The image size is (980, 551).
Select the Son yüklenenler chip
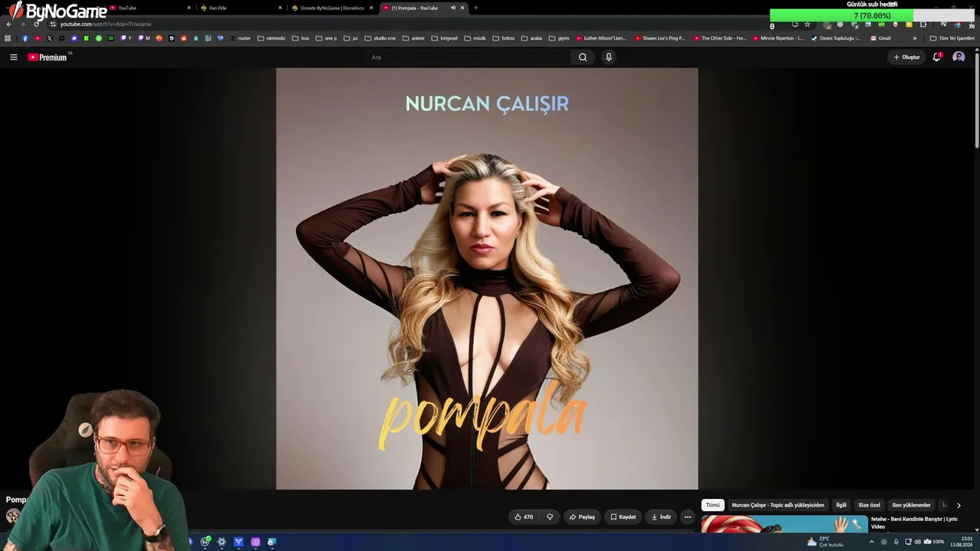tap(911, 505)
